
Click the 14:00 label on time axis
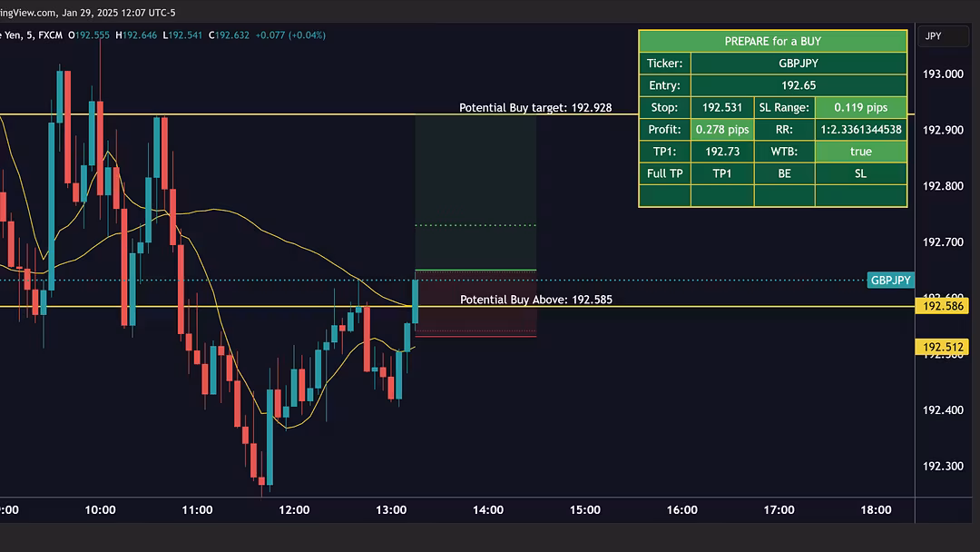click(x=488, y=510)
